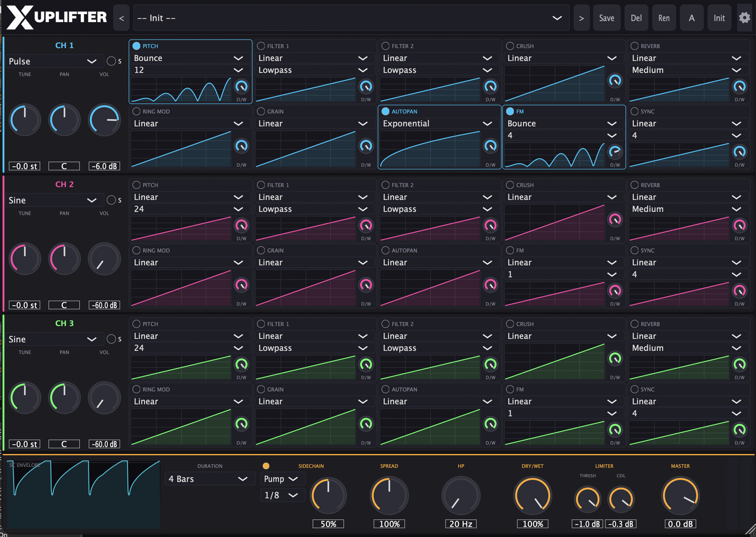Open Duration 4 Bars dropdown
The height and width of the screenshot is (537, 756).
coord(210,479)
